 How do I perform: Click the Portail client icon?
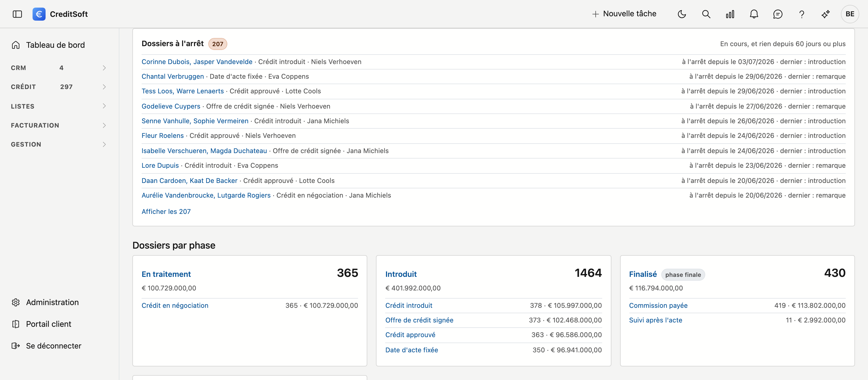coord(16,324)
